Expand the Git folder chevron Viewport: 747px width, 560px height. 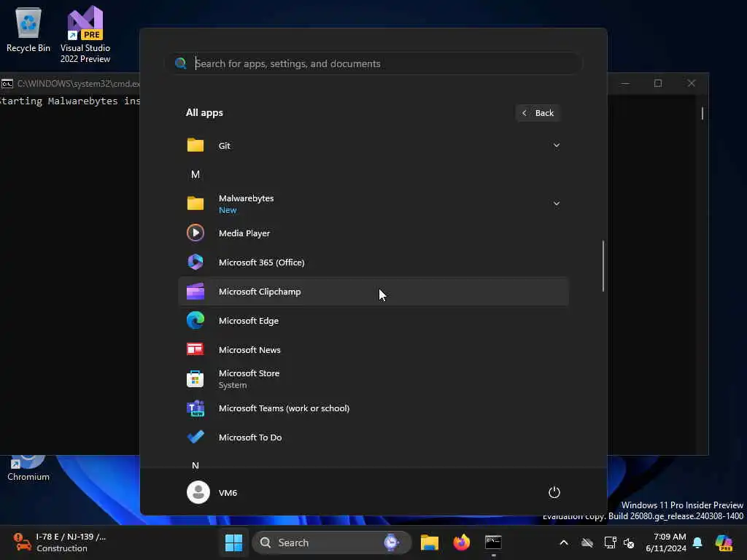(x=556, y=145)
